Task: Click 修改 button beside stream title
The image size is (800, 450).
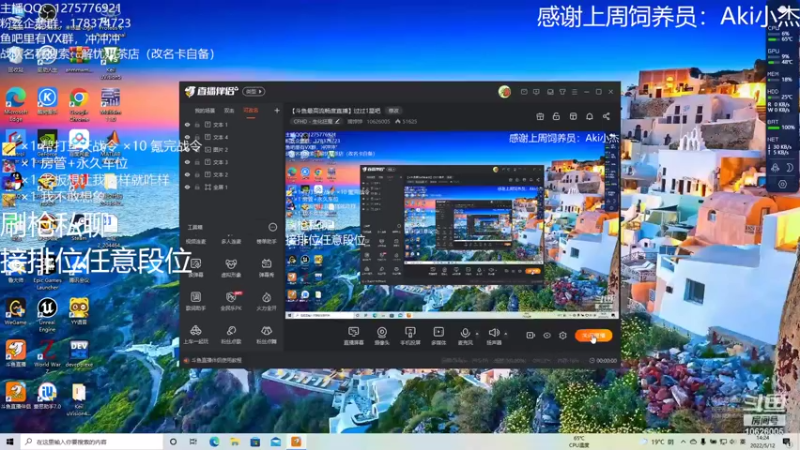Action: pos(393,110)
